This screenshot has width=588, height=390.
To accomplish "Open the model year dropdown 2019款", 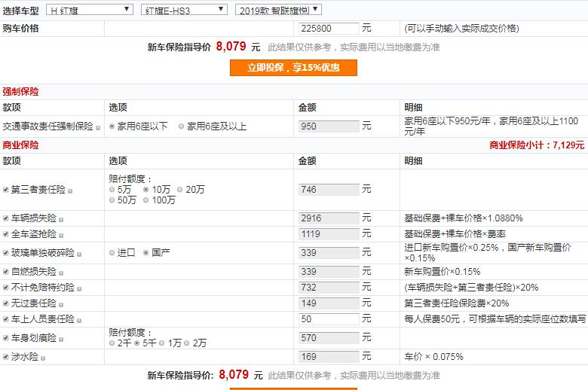I will [278, 10].
